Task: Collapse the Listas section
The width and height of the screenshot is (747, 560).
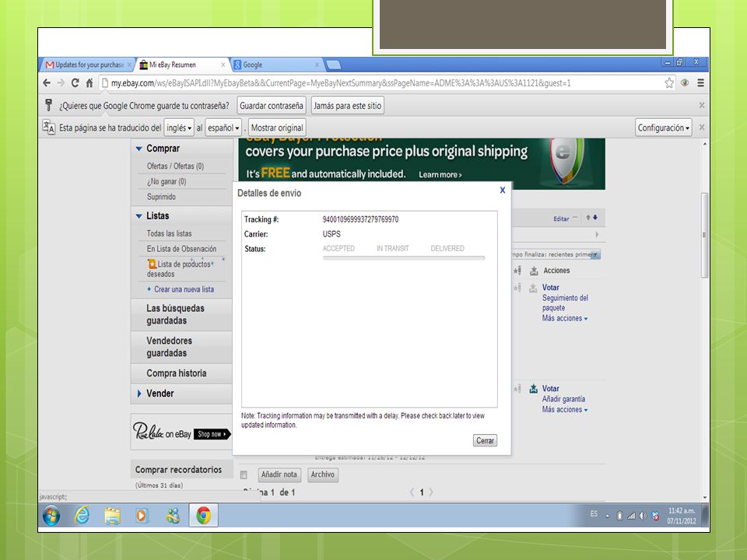Action: click(139, 215)
